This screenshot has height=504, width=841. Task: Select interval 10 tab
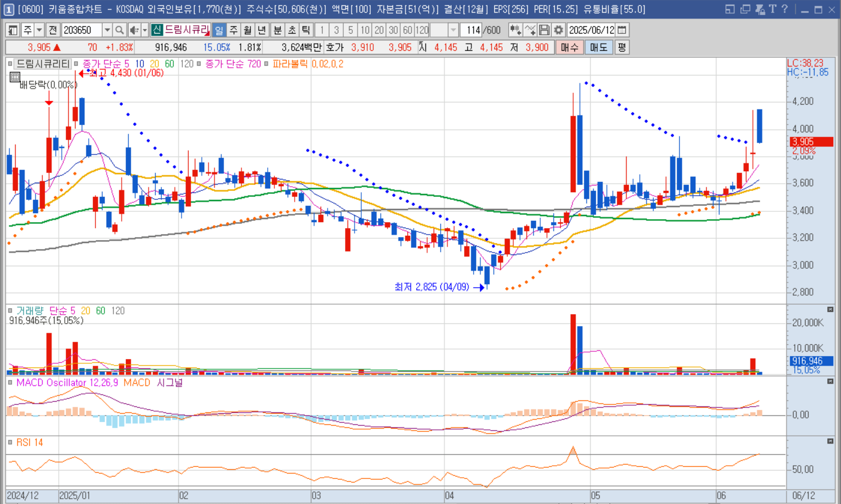365,30
